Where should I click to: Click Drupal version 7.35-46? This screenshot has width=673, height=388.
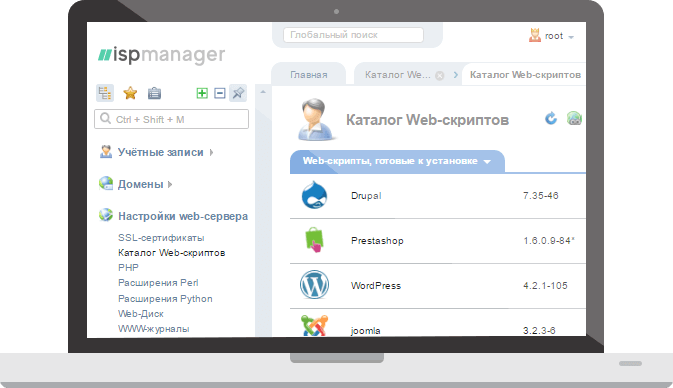coord(541,196)
